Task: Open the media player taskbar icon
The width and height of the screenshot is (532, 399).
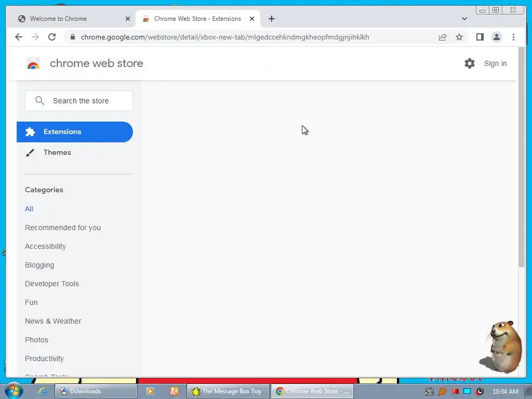Action: (x=150, y=391)
